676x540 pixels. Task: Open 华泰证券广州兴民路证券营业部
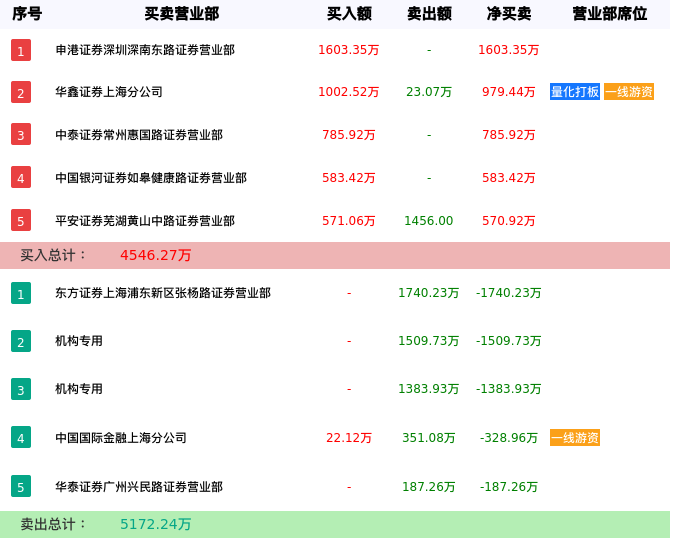click(x=139, y=487)
